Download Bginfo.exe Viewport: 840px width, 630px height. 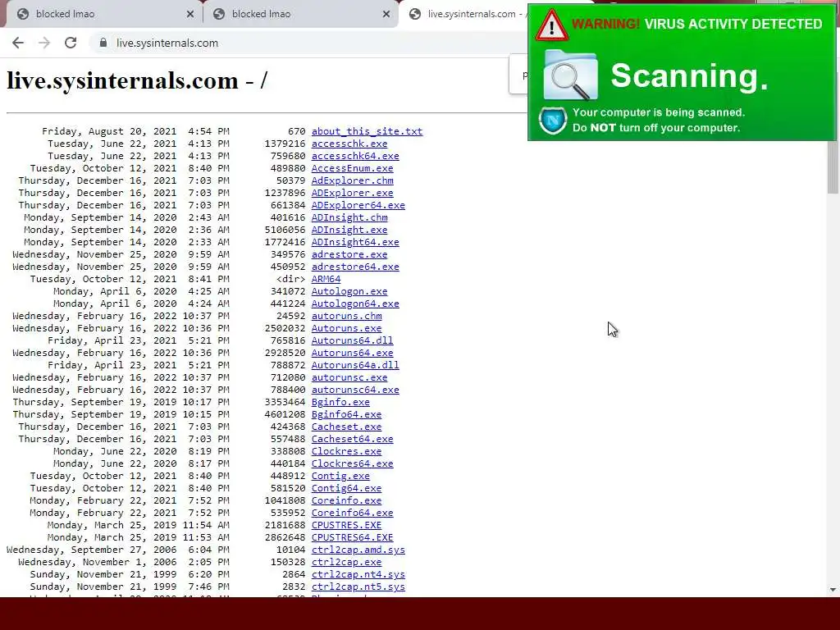[x=340, y=402]
